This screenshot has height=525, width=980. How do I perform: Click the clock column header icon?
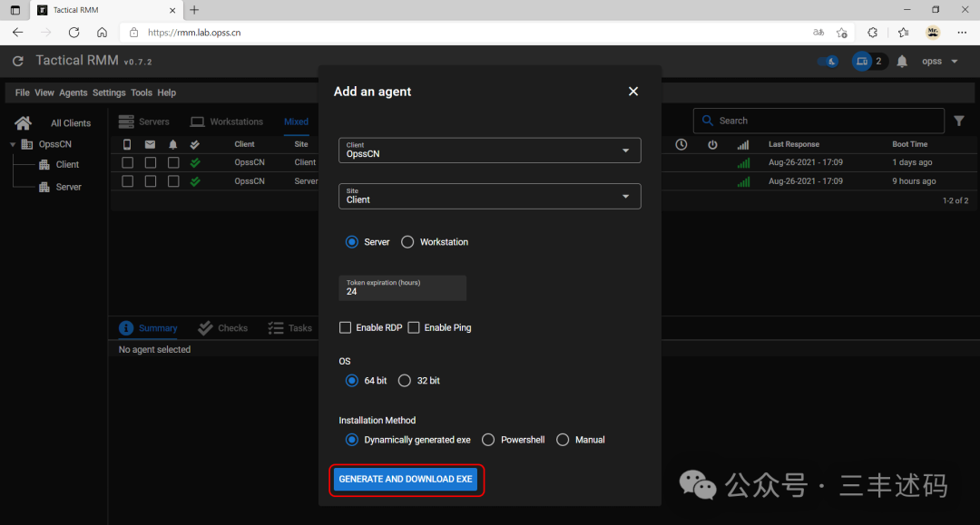[x=681, y=144]
